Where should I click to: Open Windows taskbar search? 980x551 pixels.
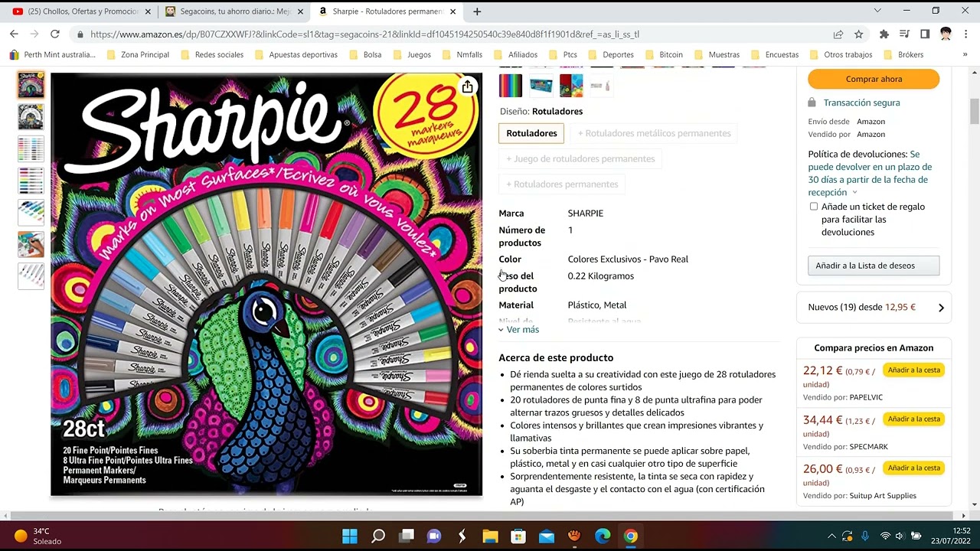tap(378, 536)
